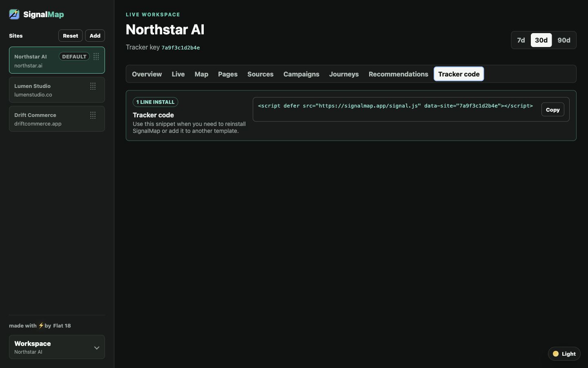
Task: Open the Campaigns tab
Action: tap(301, 74)
